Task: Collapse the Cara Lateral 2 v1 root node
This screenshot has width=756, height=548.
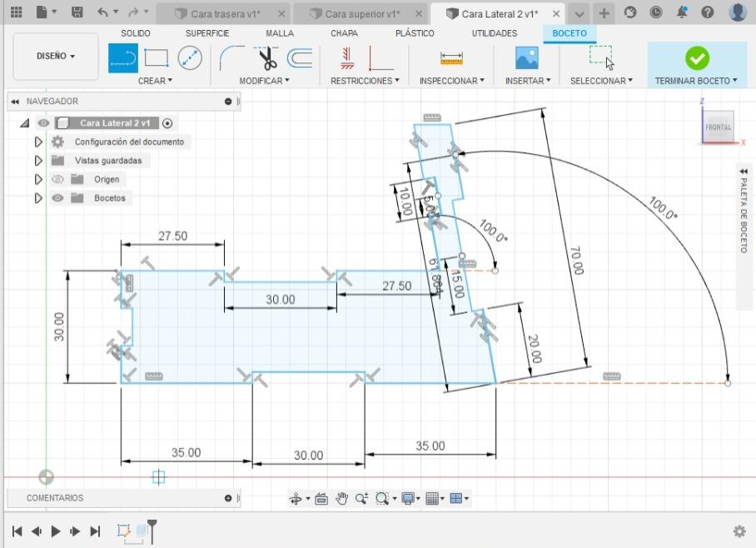Action: tap(25, 123)
